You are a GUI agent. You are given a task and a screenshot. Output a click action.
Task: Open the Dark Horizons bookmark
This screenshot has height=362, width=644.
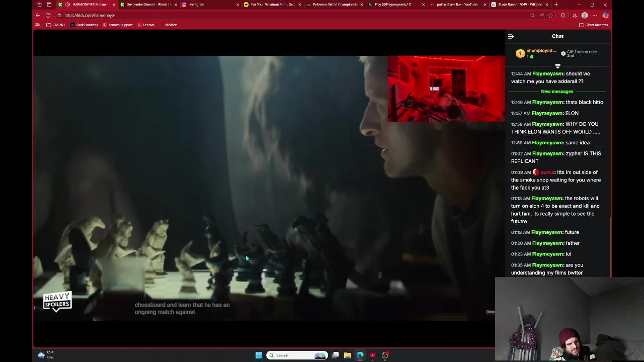[84, 25]
